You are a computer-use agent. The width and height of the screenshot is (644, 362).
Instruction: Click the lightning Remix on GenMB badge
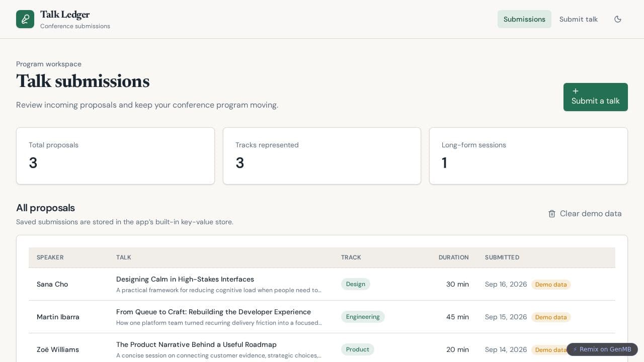tap(602, 349)
